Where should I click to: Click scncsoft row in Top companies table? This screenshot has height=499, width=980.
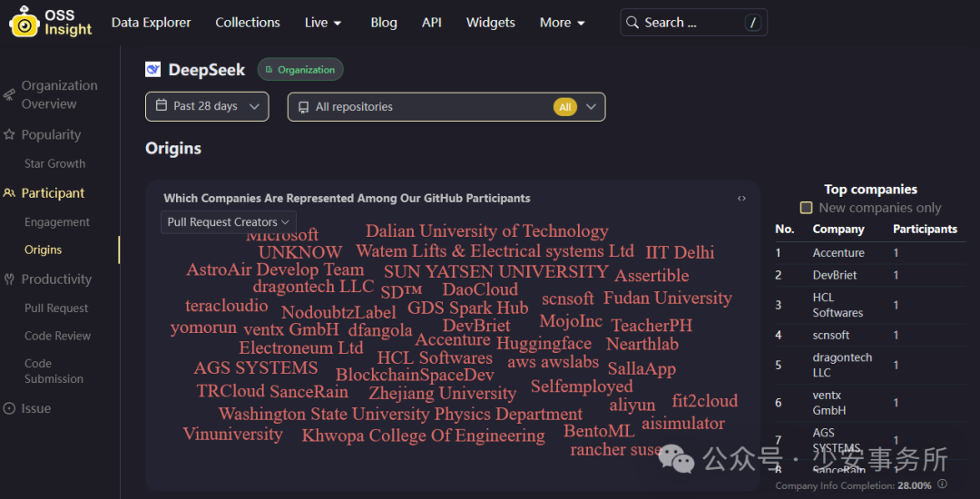870,336
